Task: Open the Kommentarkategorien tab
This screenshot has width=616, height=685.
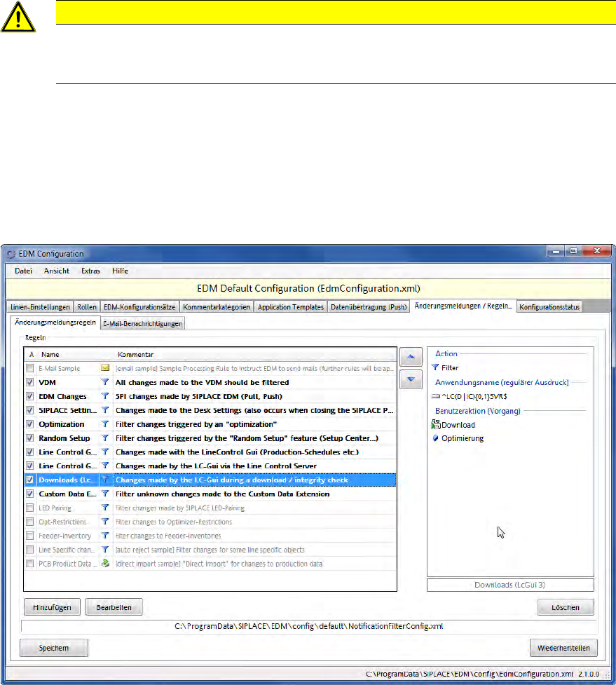Action: 217,307
